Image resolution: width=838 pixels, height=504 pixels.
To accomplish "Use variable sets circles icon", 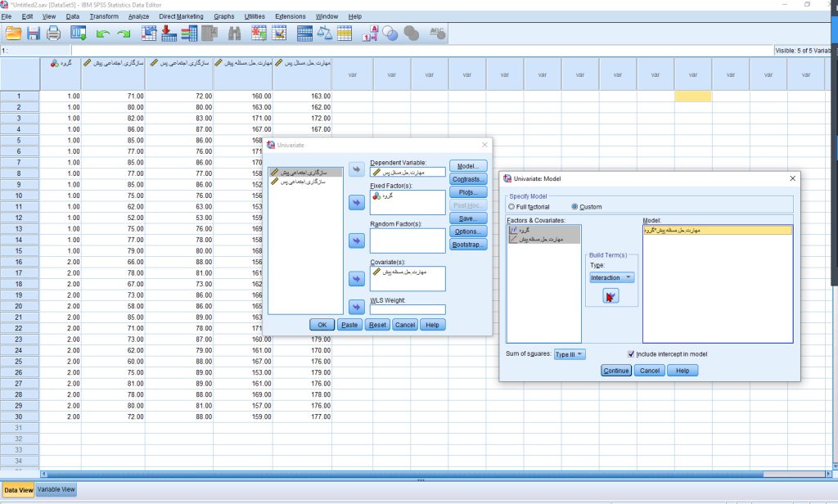I will [x=390, y=34].
